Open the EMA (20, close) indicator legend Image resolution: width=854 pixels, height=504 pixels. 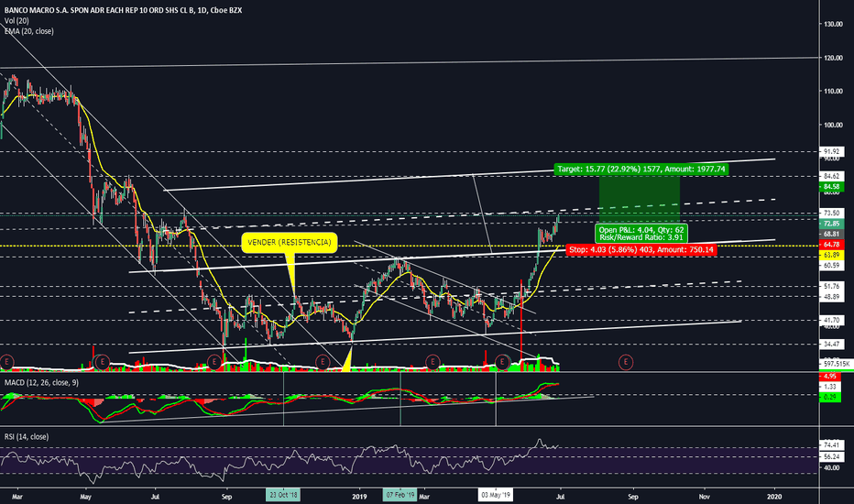29,31
